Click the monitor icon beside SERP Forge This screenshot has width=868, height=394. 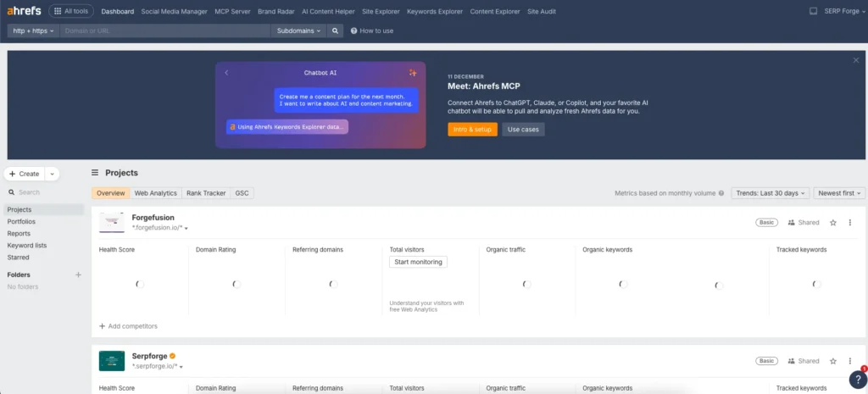(x=813, y=11)
